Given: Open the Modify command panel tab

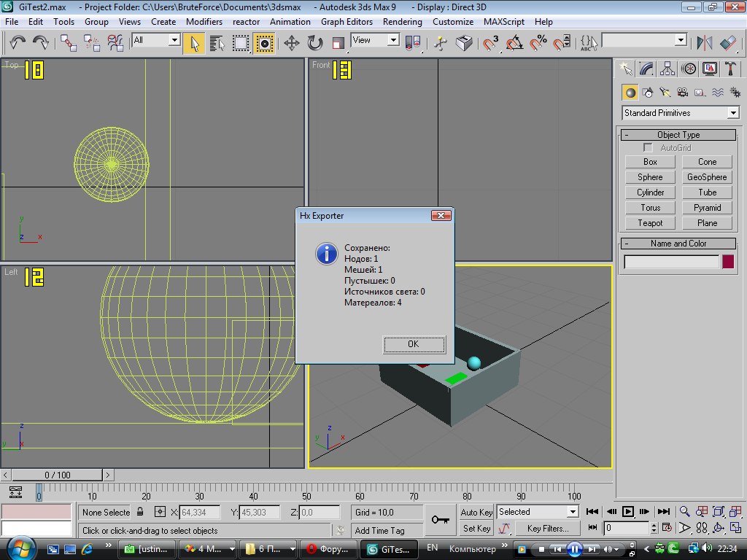Looking at the screenshot, I should [646, 69].
